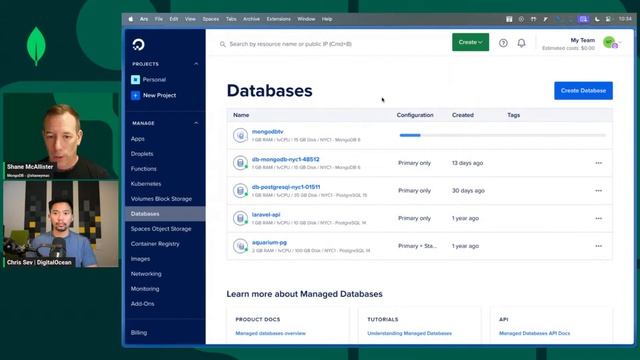Click the purple screen-sharing menu bar icon

[x=583, y=19]
